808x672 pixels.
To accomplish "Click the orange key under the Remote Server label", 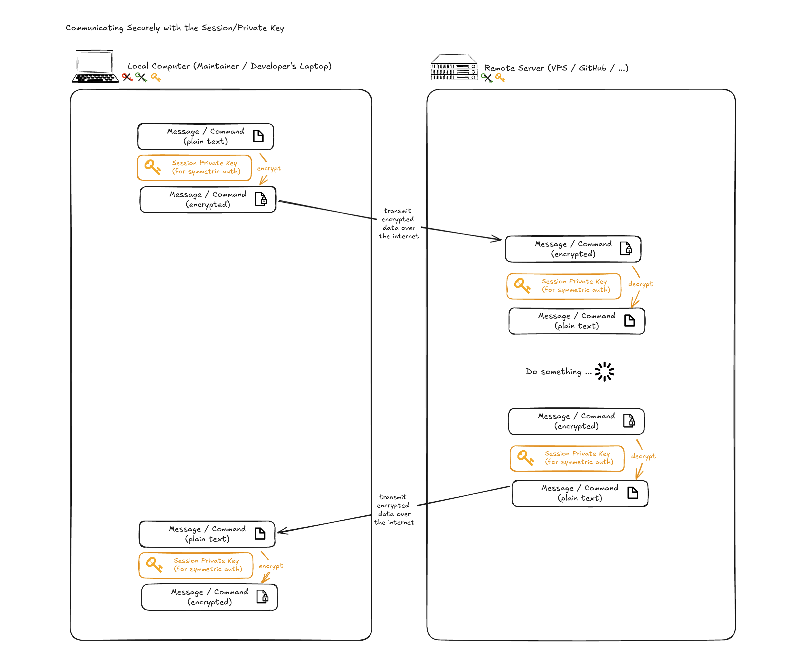I will click(500, 78).
